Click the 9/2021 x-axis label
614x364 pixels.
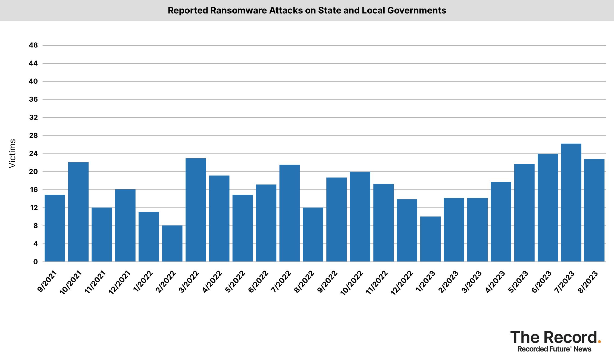pyautogui.click(x=47, y=281)
